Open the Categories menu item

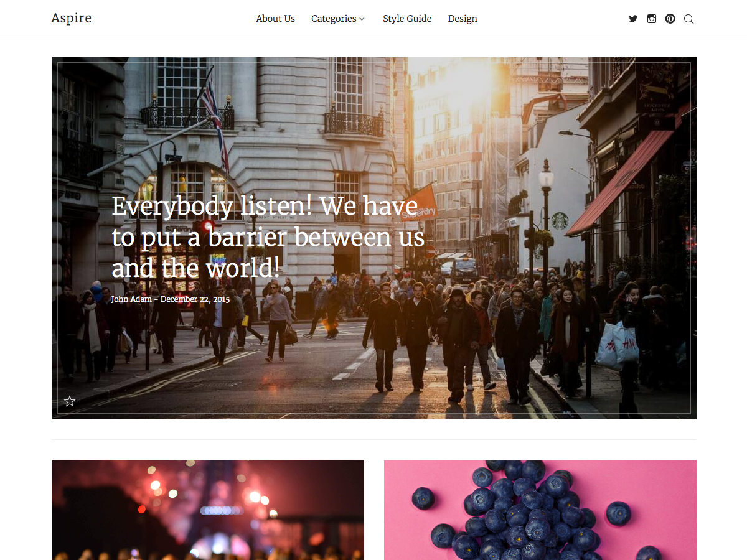coord(334,19)
